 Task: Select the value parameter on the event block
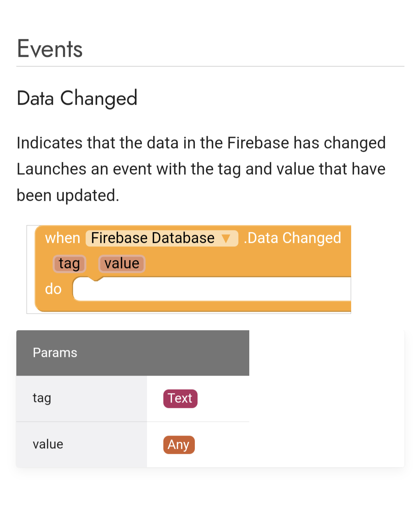(122, 264)
